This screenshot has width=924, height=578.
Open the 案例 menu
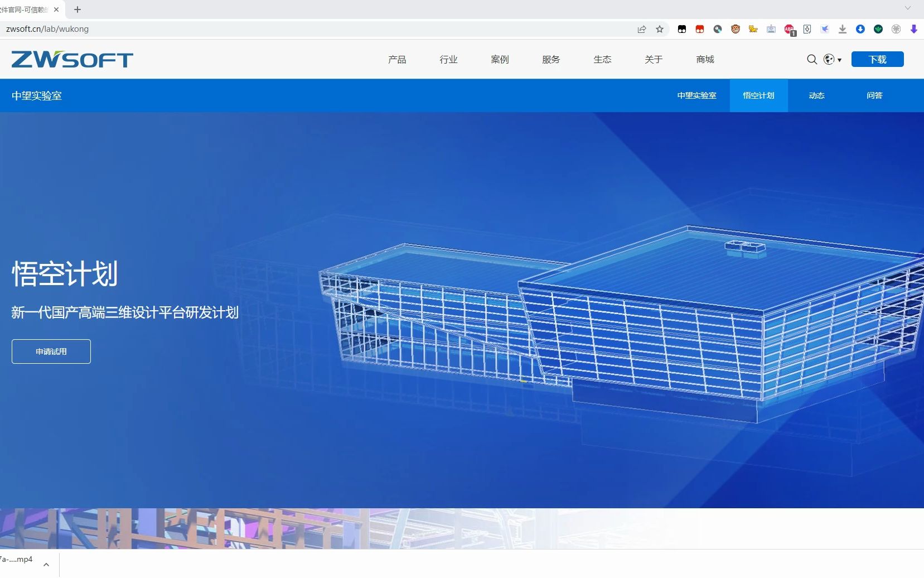tap(500, 59)
